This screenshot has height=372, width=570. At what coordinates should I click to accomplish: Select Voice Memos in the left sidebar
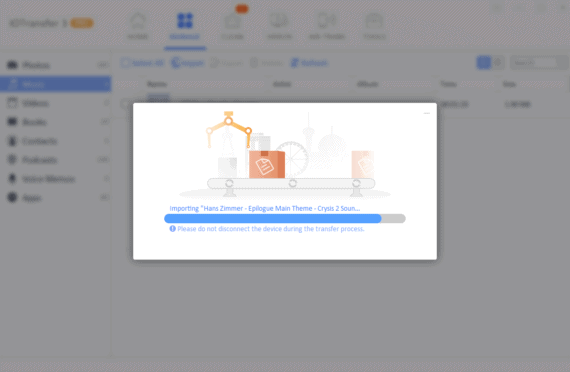pyautogui.click(x=55, y=179)
